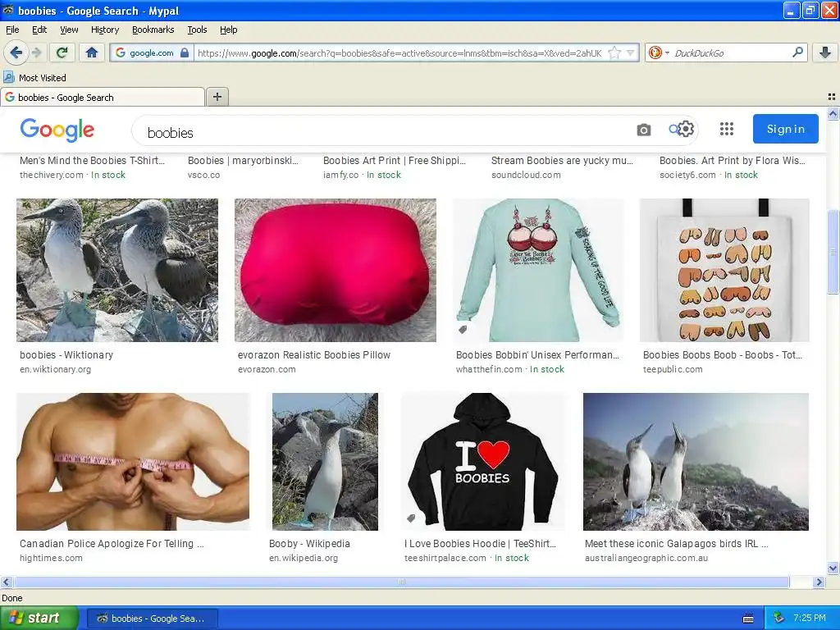Click the site identity padlock icon

(185, 52)
